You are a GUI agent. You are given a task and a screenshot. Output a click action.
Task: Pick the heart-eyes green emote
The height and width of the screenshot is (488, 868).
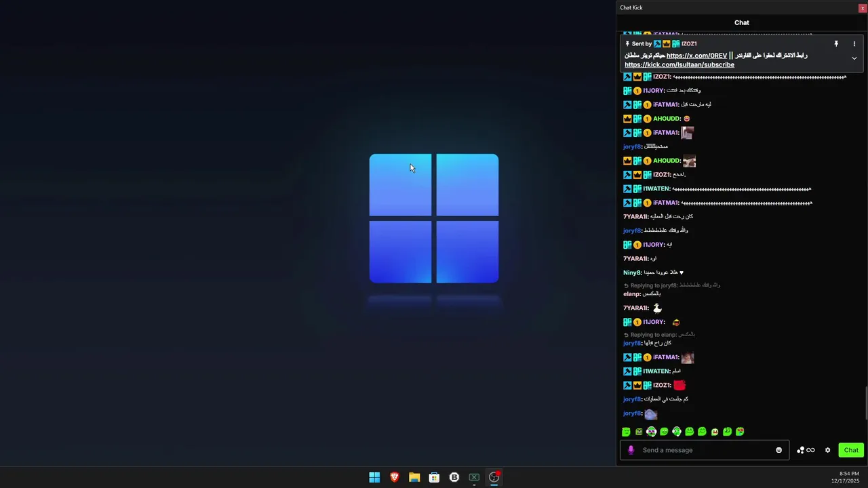point(740,432)
